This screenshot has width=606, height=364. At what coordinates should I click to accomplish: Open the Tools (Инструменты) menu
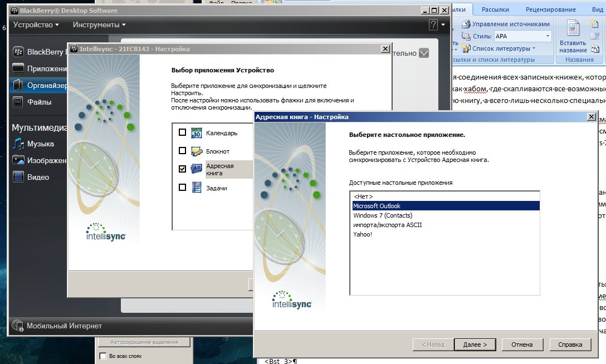(x=99, y=25)
